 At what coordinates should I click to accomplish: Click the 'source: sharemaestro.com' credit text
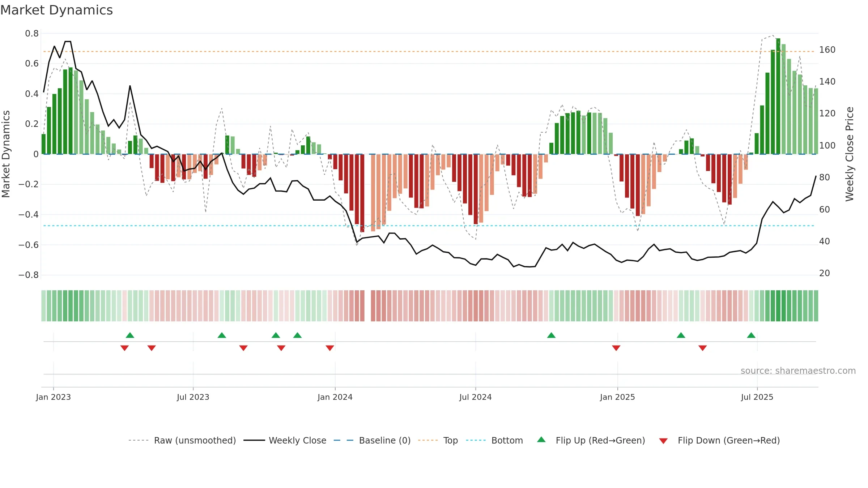click(798, 371)
